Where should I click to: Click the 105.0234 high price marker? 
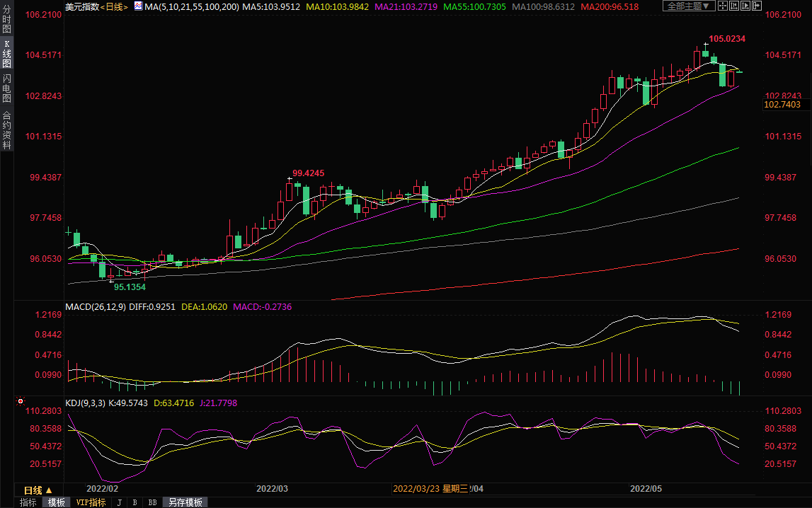(x=727, y=39)
